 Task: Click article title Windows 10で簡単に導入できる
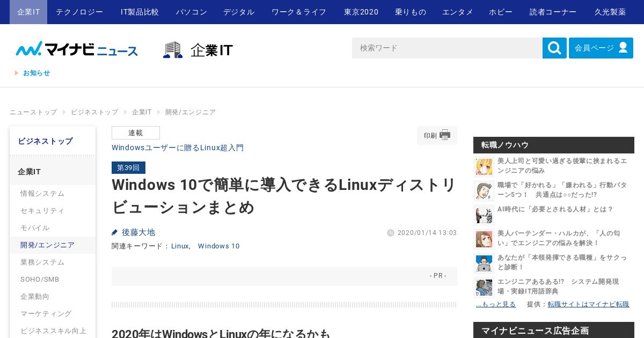click(284, 196)
